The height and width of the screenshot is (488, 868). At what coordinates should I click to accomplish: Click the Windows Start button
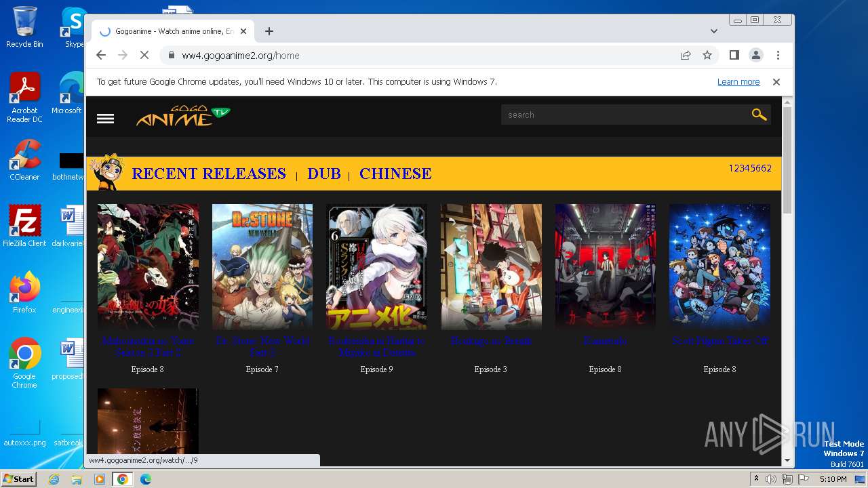[18, 479]
